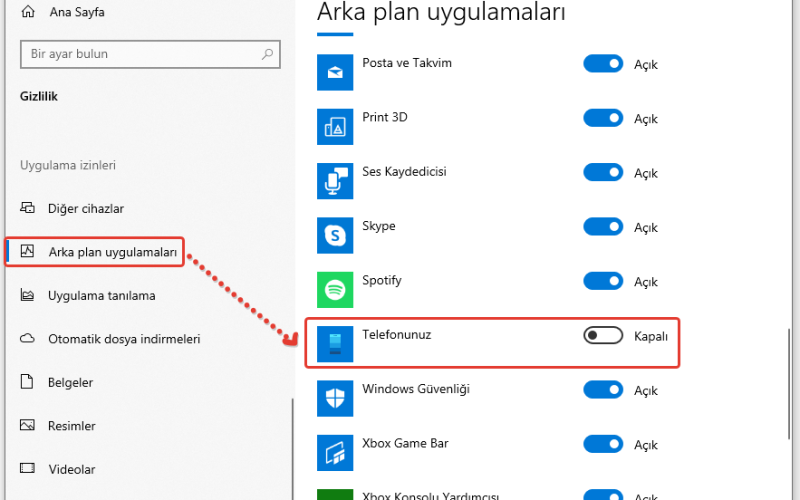Click the Spotify app icon
The width and height of the screenshot is (800, 500).
pyautogui.click(x=335, y=290)
